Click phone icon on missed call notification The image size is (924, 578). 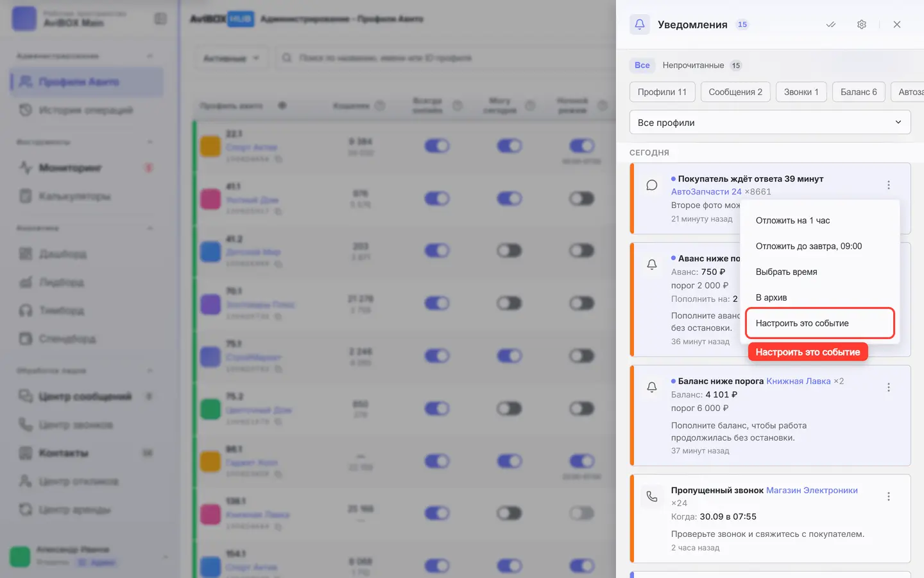click(652, 496)
